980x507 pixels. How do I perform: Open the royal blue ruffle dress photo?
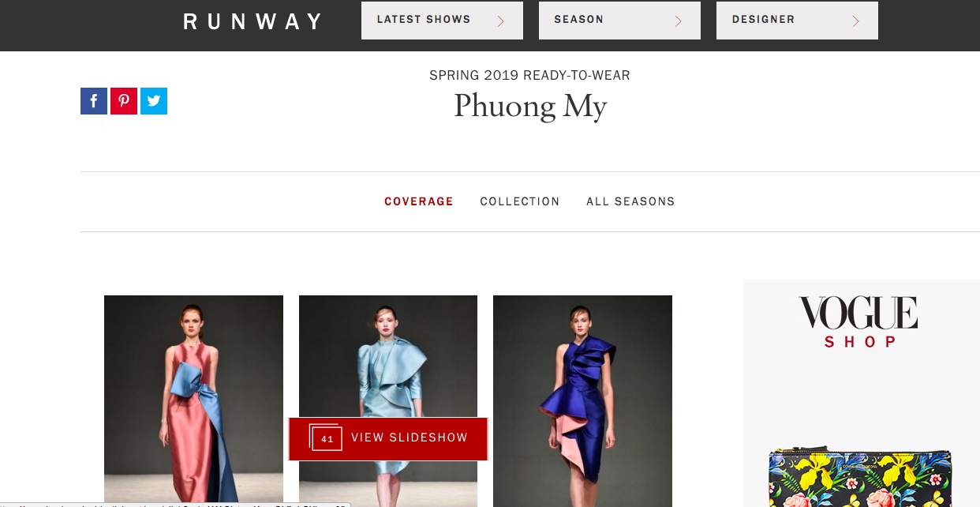[582, 401]
